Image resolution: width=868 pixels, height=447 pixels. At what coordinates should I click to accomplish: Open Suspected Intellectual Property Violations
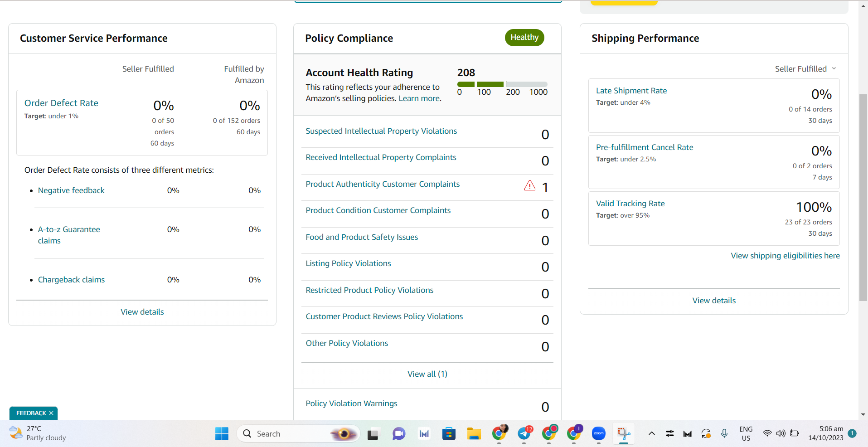[381, 131]
